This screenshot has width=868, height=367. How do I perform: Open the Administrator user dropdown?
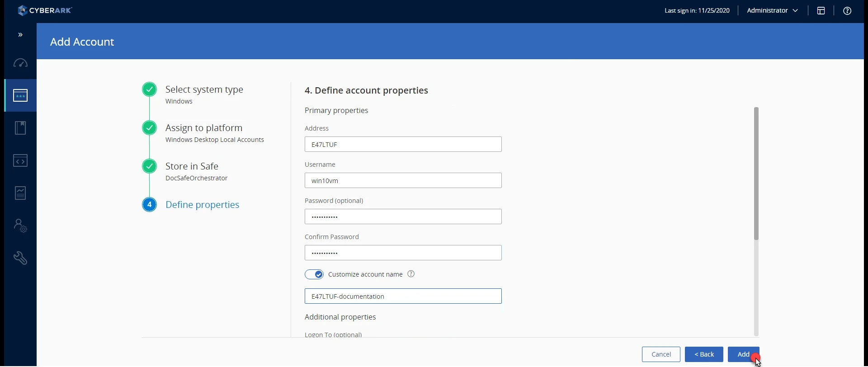(x=772, y=10)
